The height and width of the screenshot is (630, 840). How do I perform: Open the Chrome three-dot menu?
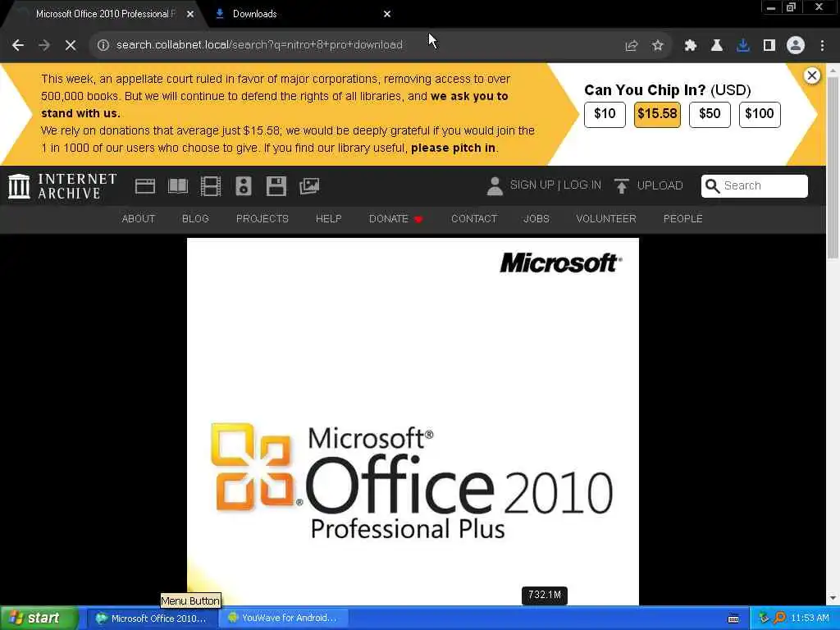[x=822, y=46]
